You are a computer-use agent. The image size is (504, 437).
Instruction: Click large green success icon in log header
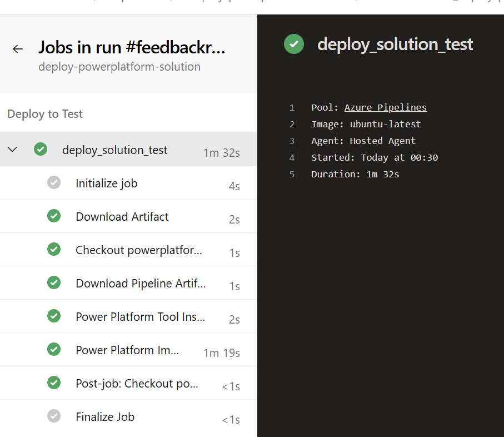(293, 44)
